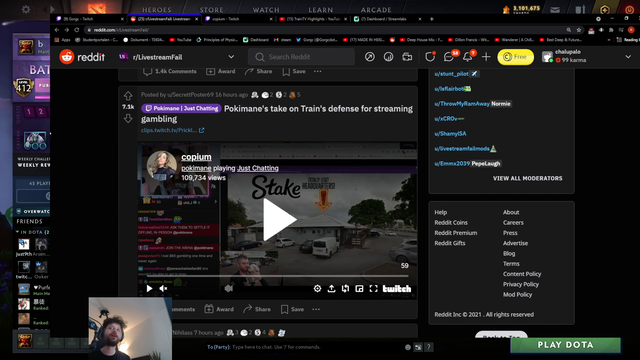Reload the Reddit page
This screenshot has height=360, width=640.
tap(76, 30)
